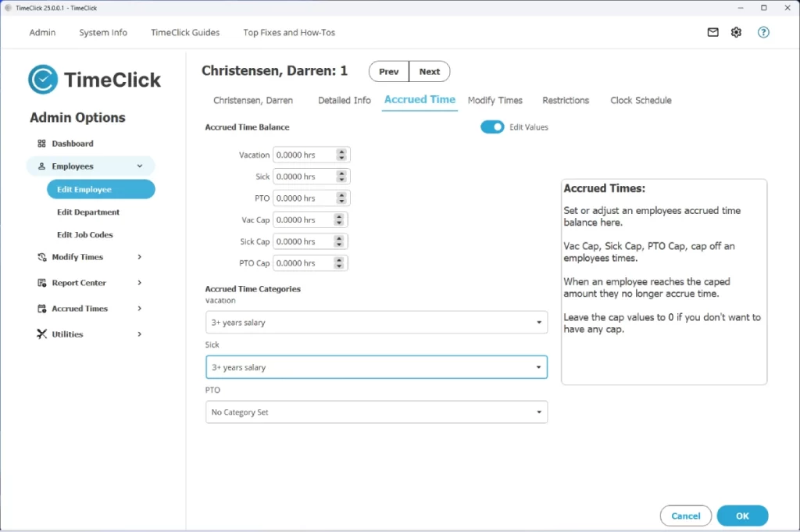The height and width of the screenshot is (532, 800).
Task: Switch to the Detailed Info tab
Action: [x=344, y=100]
